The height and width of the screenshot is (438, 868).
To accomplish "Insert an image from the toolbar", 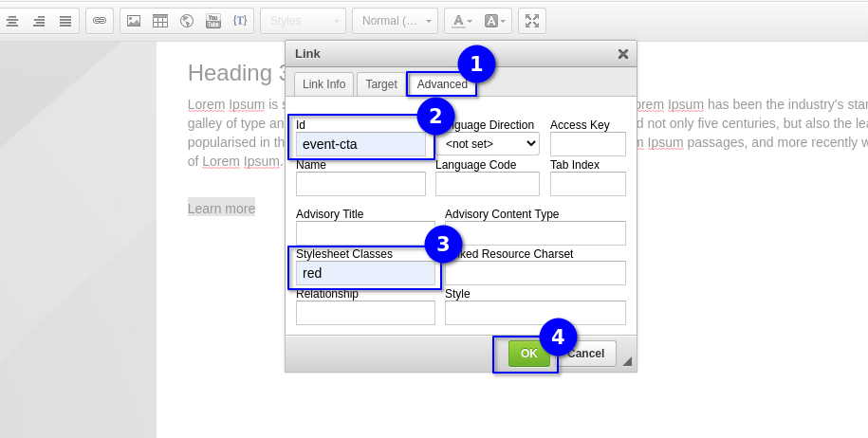I will click(x=134, y=20).
